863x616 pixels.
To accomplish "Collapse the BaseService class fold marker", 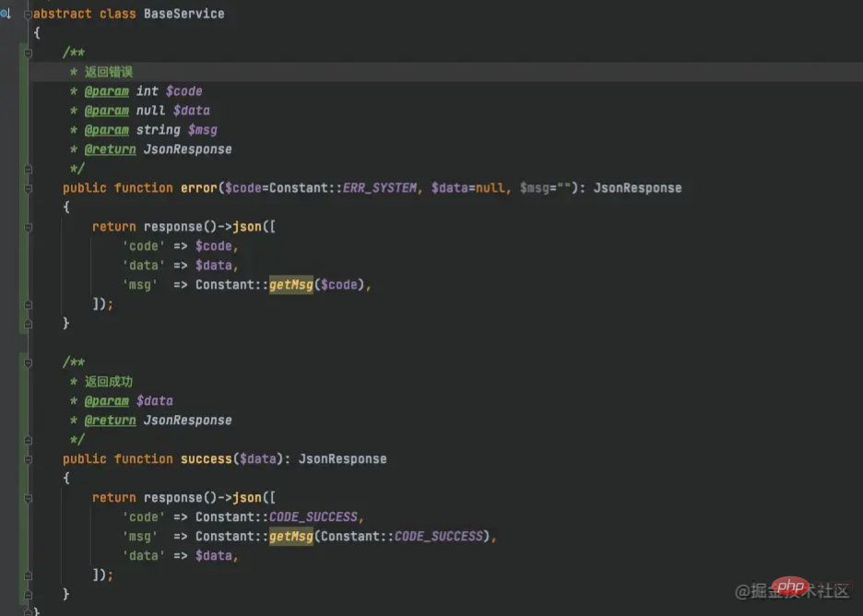I will tap(28, 15).
